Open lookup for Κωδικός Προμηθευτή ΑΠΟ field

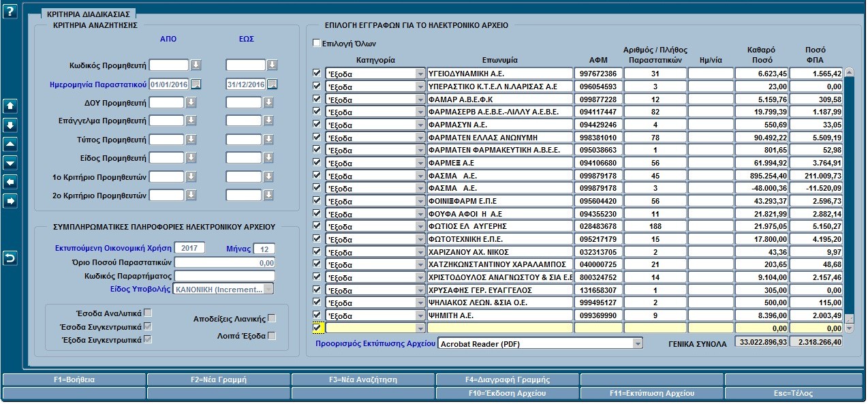[196, 65]
